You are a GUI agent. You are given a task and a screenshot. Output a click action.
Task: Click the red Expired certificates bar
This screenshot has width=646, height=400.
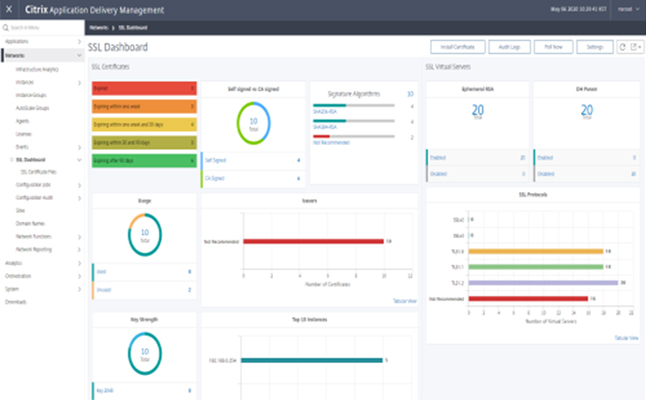pos(143,89)
